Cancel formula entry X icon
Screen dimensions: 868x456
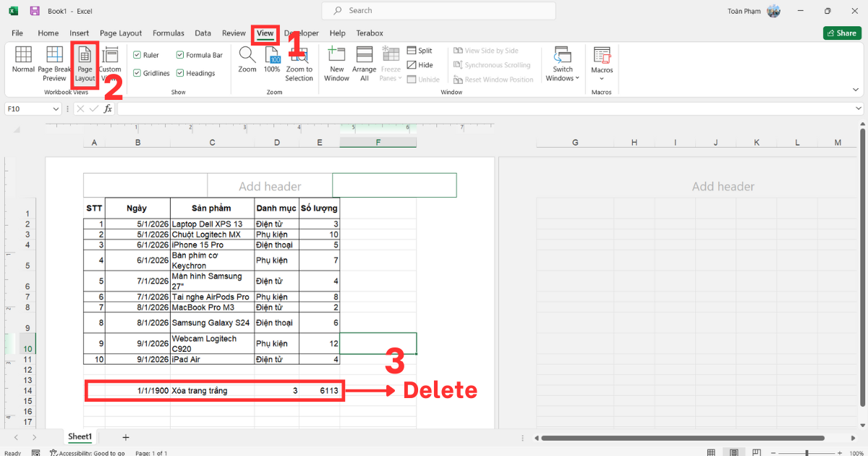(x=80, y=109)
